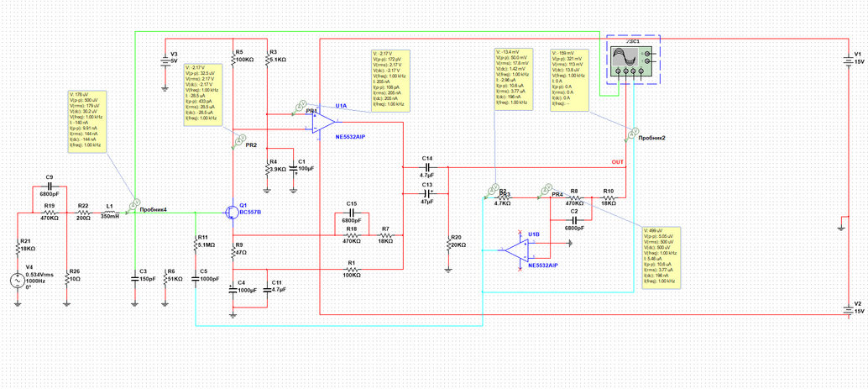This screenshot has height=389, width=868.
Task: Select the C1 100µF capacitor
Action: [294, 168]
